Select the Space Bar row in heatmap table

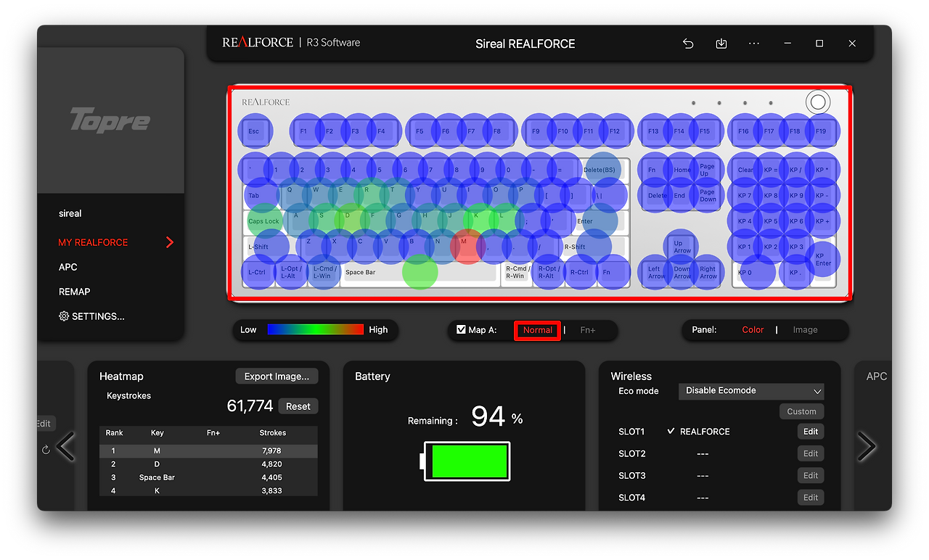(208, 477)
